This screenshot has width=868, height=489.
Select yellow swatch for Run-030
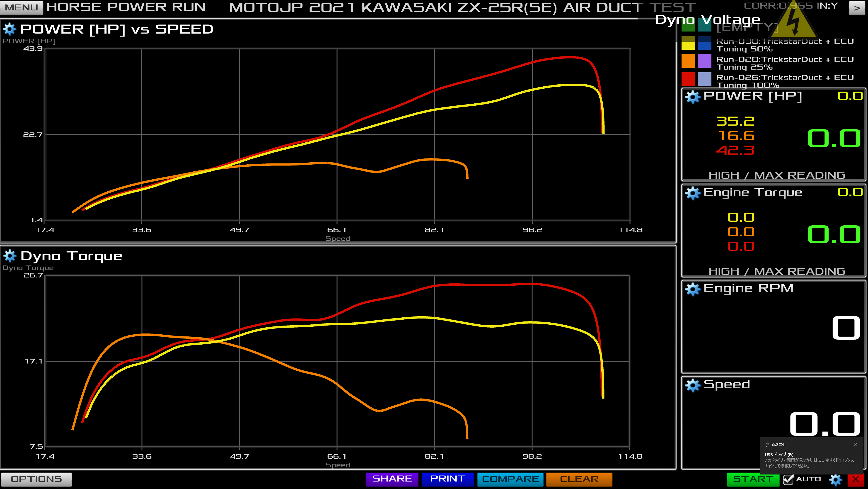[x=688, y=43]
